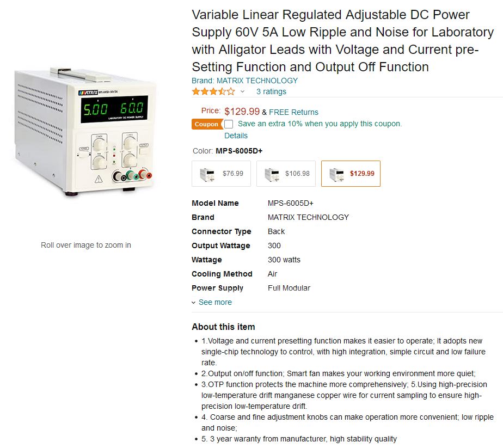
Task: Click the $129.99 price text
Action: [x=242, y=112]
